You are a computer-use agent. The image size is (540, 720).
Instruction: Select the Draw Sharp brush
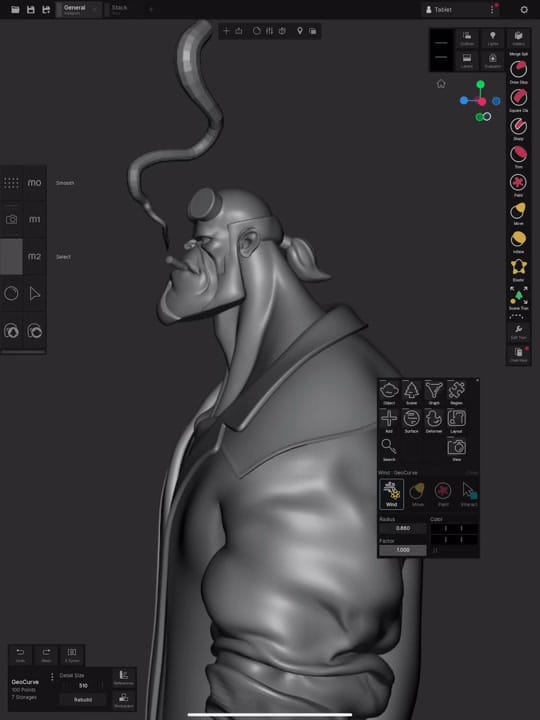[518, 70]
